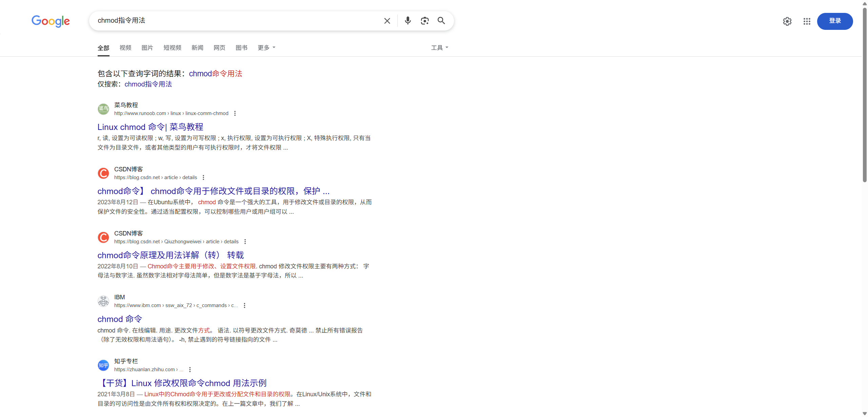This screenshot has height=417, width=868.
Task: Search only for chmod指令用法 link
Action: (148, 84)
